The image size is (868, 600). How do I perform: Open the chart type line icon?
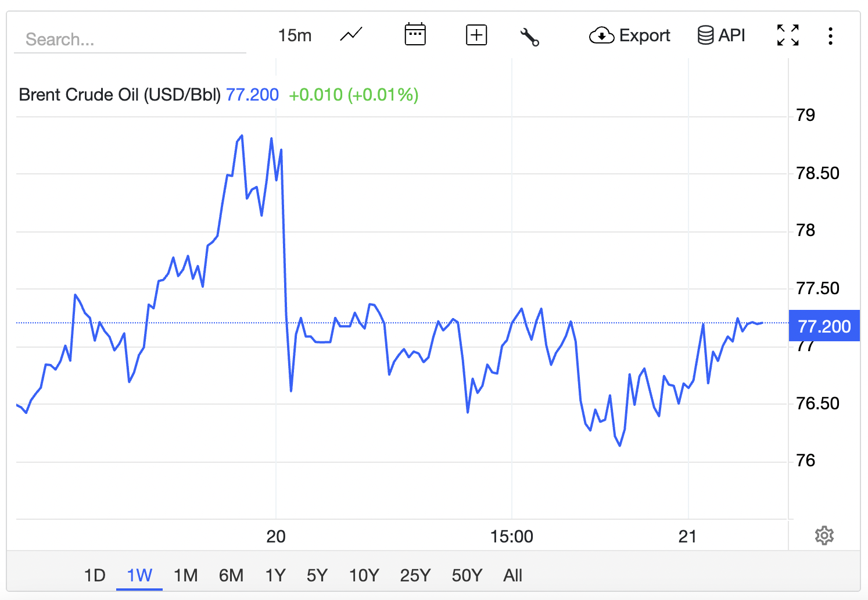click(x=351, y=35)
